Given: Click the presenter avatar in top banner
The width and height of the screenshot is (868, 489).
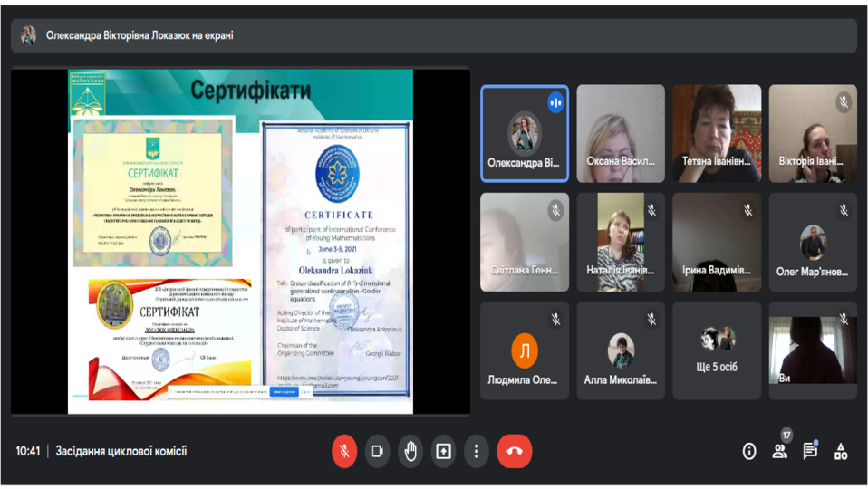Looking at the screenshot, I should pyautogui.click(x=28, y=35).
